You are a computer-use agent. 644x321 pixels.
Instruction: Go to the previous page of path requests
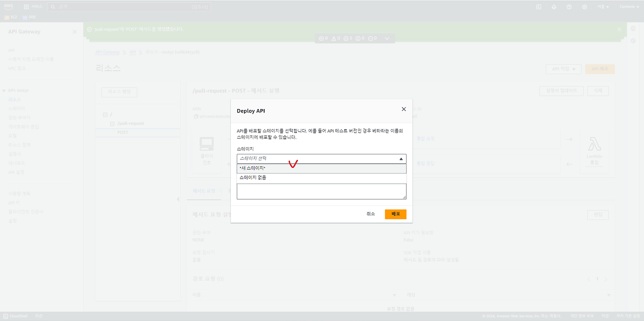pyautogui.click(x=590, y=279)
